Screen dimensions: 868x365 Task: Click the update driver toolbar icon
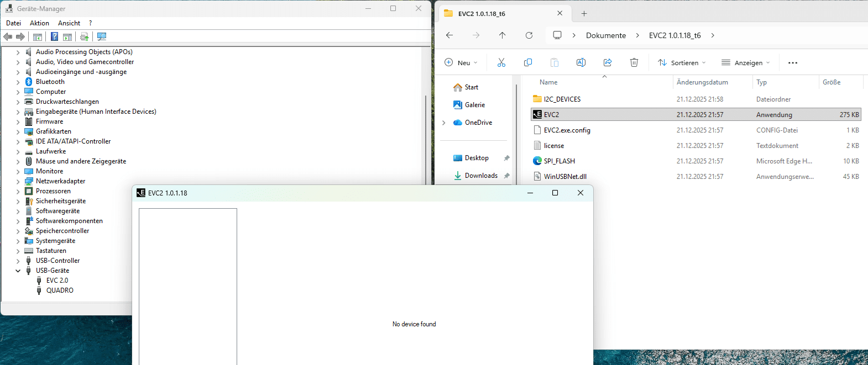click(x=84, y=36)
